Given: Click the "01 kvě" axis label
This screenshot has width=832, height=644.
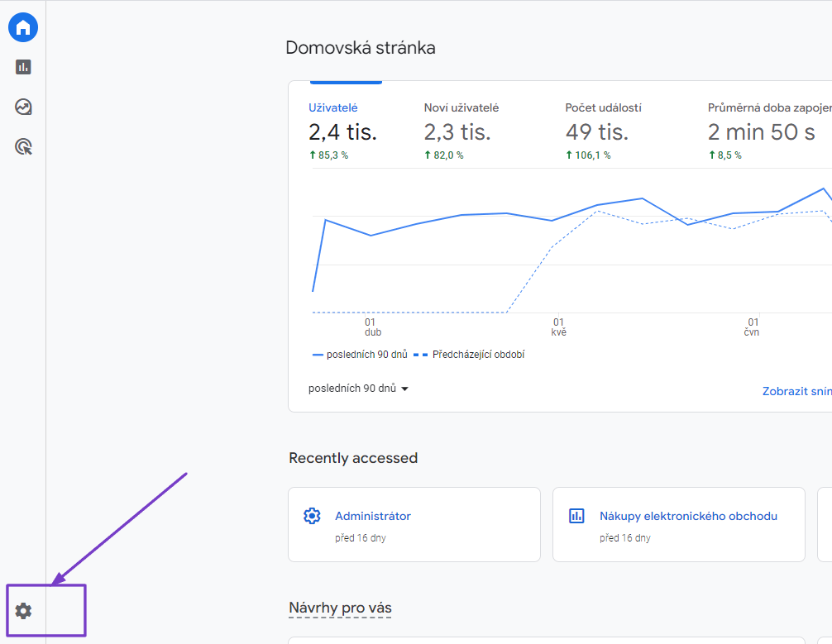Looking at the screenshot, I should (559, 327).
